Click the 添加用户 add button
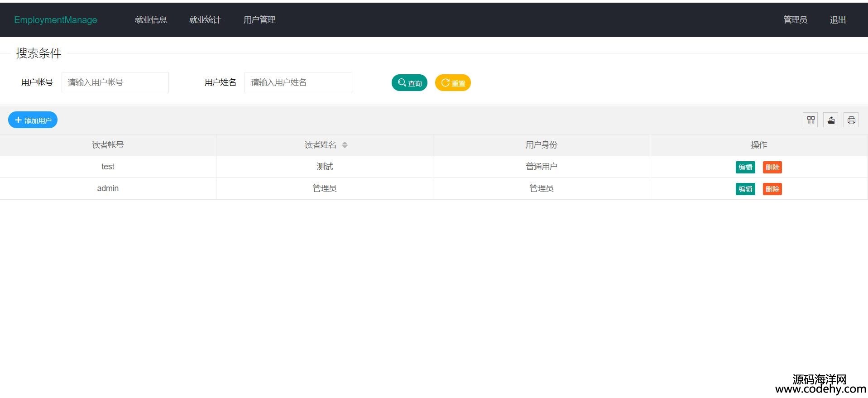868x398 pixels. click(33, 120)
